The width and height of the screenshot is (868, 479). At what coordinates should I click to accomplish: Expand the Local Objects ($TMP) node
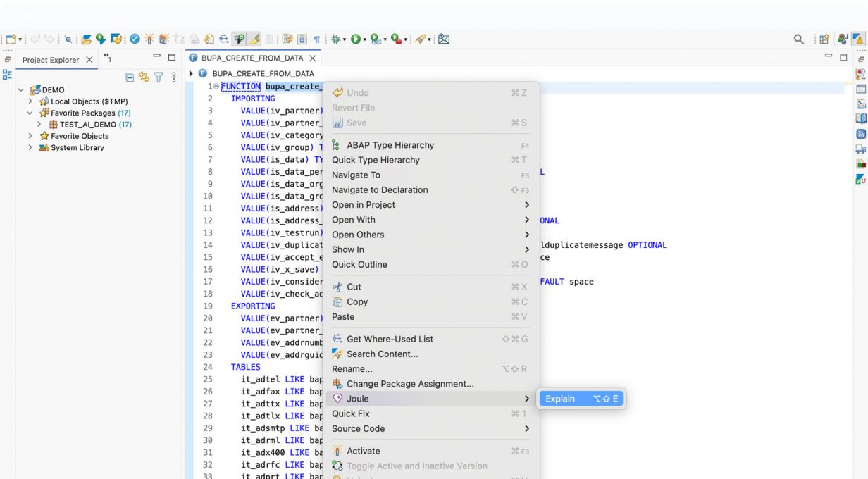30,101
